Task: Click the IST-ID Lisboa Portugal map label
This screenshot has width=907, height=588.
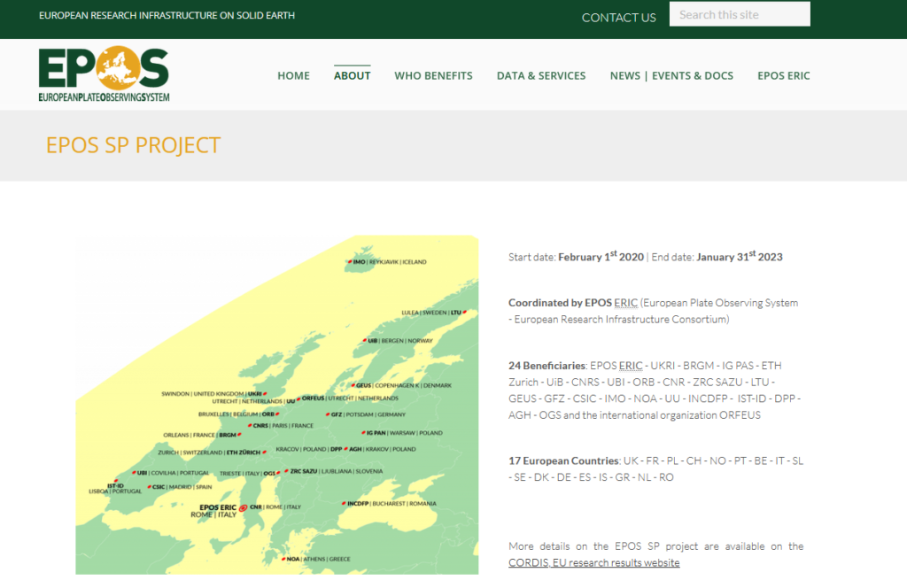Action: point(115,489)
